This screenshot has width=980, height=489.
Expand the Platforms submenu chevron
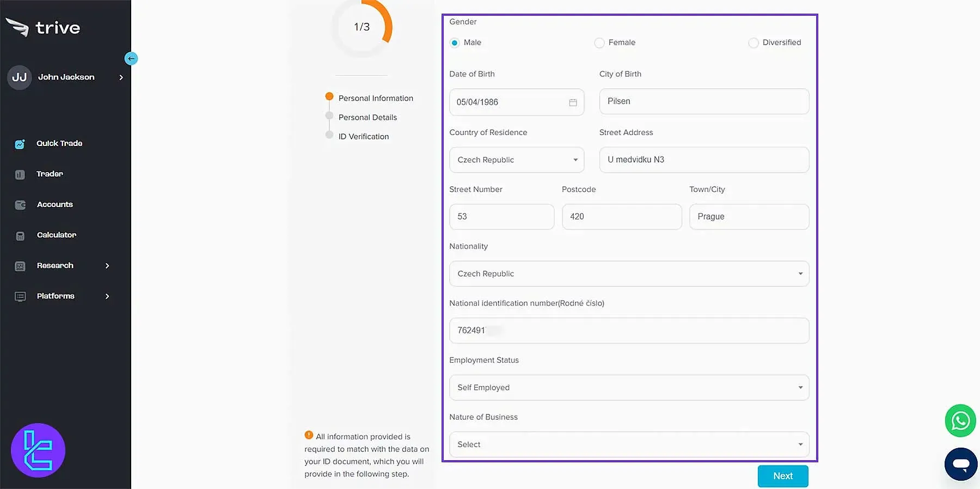coord(107,296)
